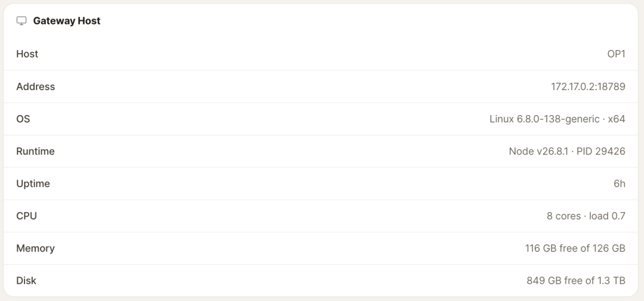
Task: Select the 6h uptime value
Action: point(620,184)
